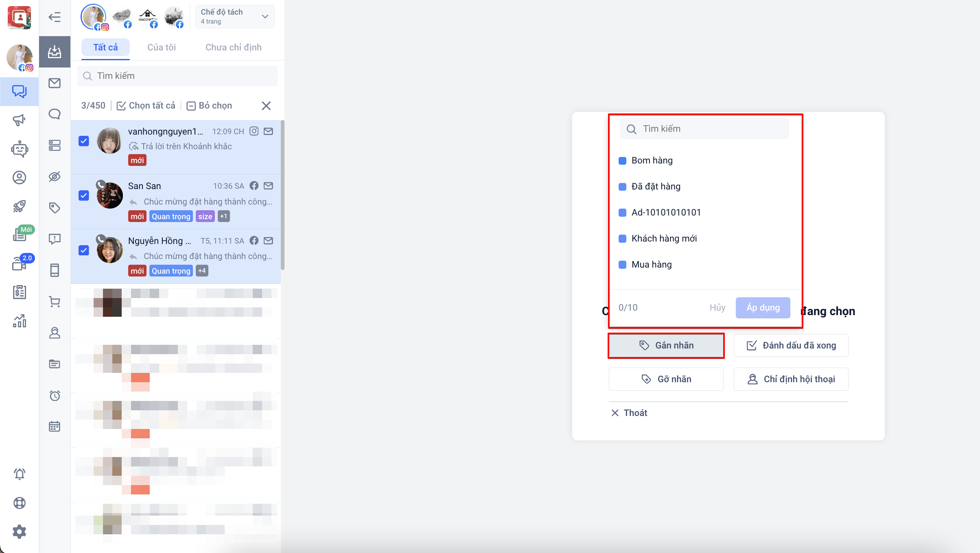980x553 pixels.
Task: Switch to the Của tôi tab
Action: [x=162, y=47]
